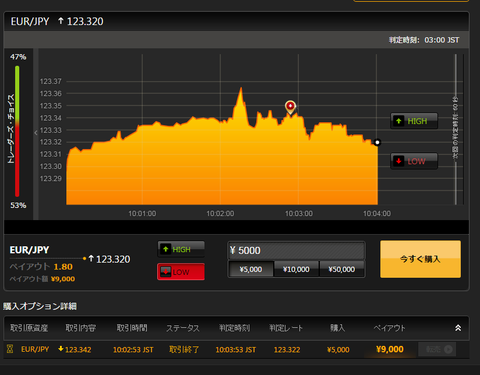
Task: Click the up arrow next to header 123.320
Action: 60,21
